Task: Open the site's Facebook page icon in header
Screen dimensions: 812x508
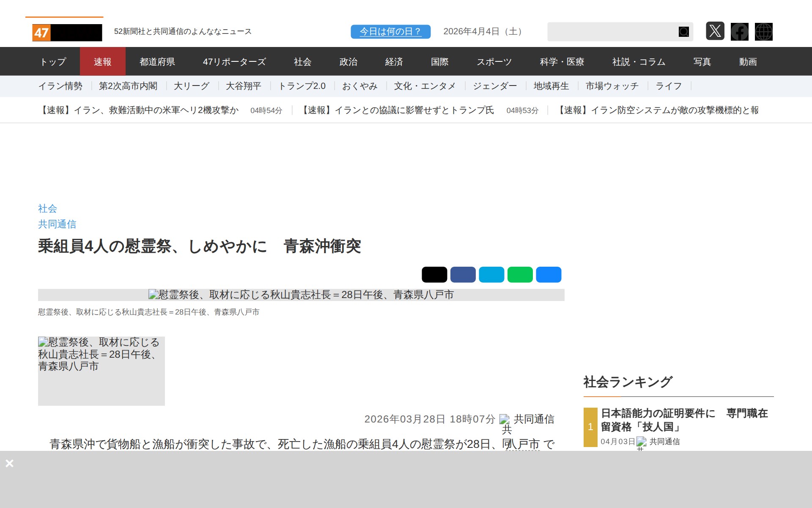Action: pos(739,31)
